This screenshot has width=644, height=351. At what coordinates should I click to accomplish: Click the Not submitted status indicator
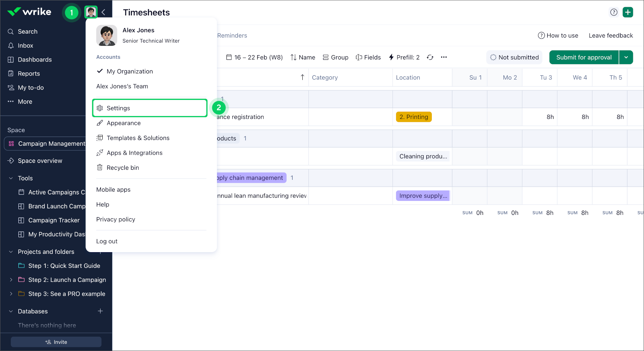click(x=514, y=57)
